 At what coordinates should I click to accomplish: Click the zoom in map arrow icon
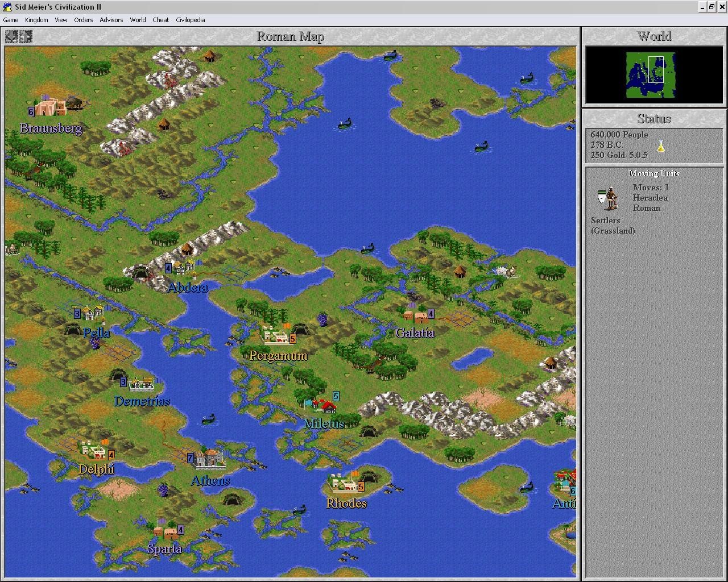click(26, 36)
